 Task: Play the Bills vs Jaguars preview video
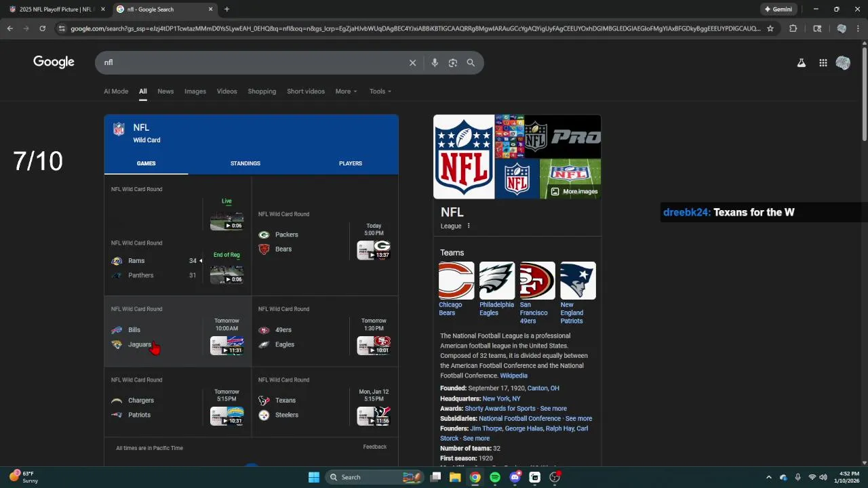point(226,345)
